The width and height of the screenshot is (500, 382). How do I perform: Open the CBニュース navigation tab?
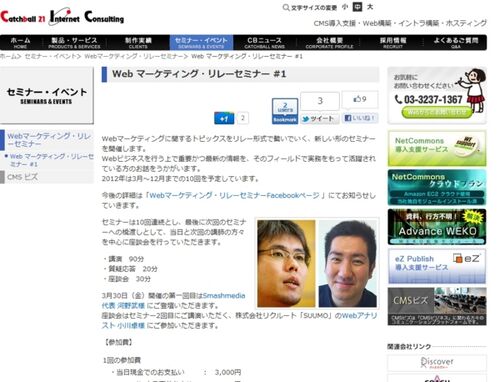[x=264, y=43]
